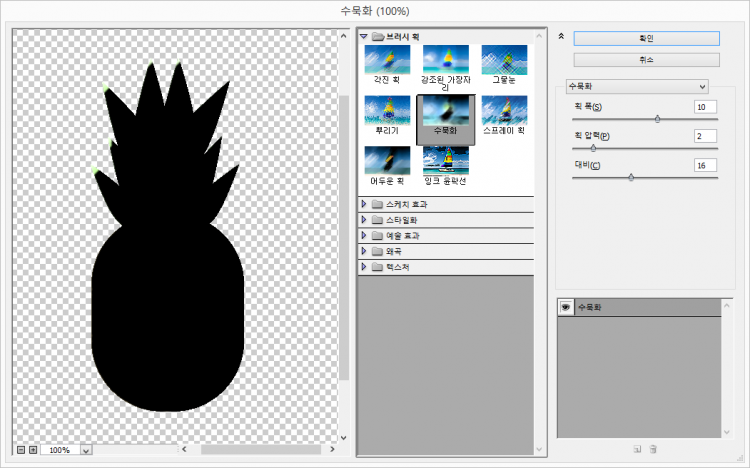Click the 확인 confirm button
Screen dimensions: 750x468
(x=646, y=38)
